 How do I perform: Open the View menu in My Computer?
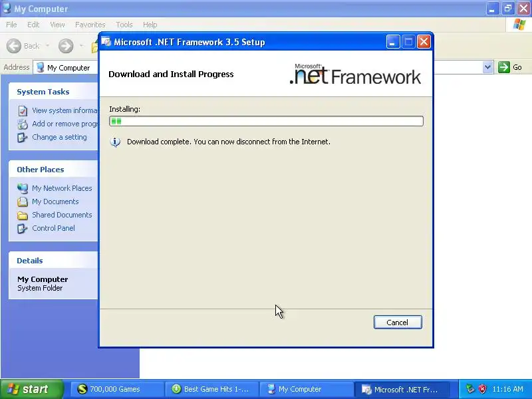click(57, 25)
